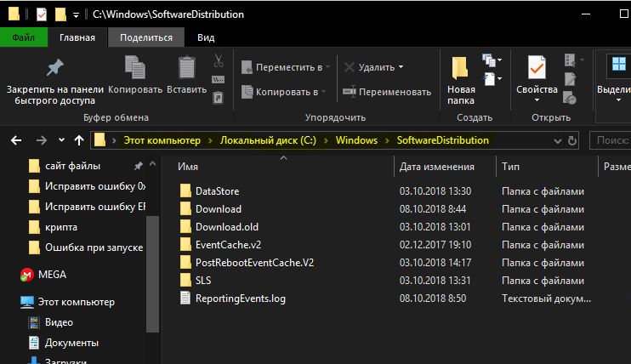Click Переименовать (Rename) button

[x=387, y=92]
